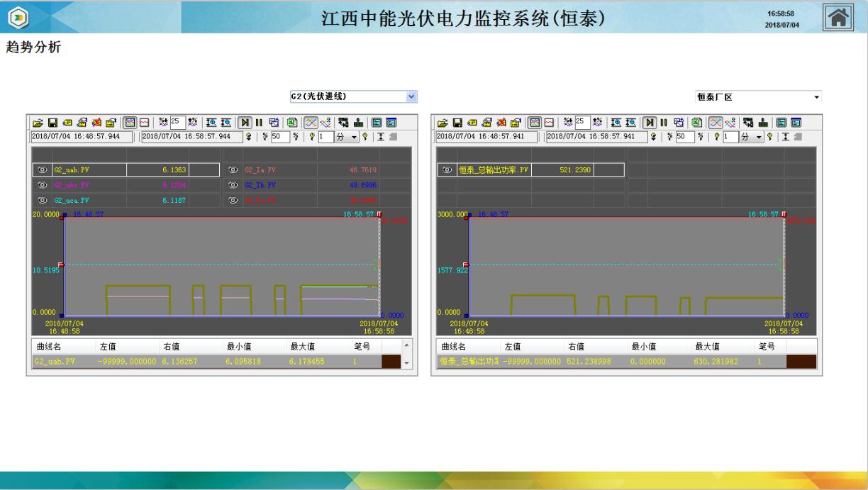Click Excel export icon in left trend toolbar
This screenshot has width=868, height=490.
point(291,122)
